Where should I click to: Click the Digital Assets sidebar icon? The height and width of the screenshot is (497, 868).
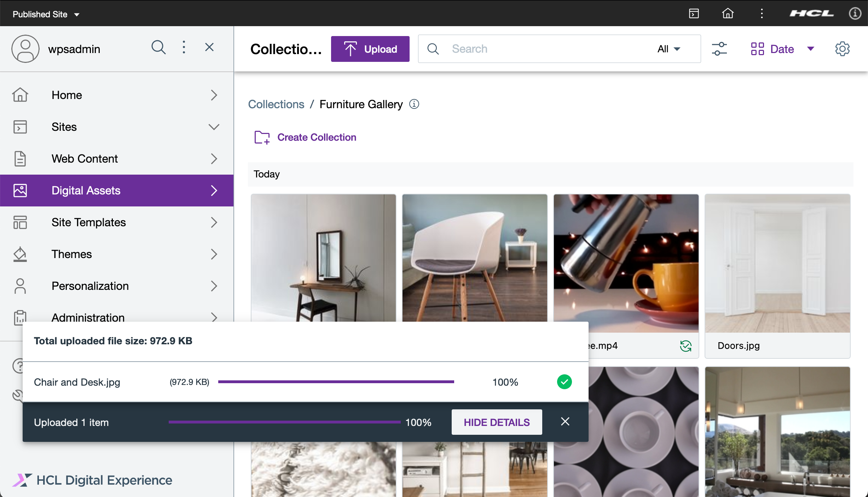pyautogui.click(x=20, y=191)
